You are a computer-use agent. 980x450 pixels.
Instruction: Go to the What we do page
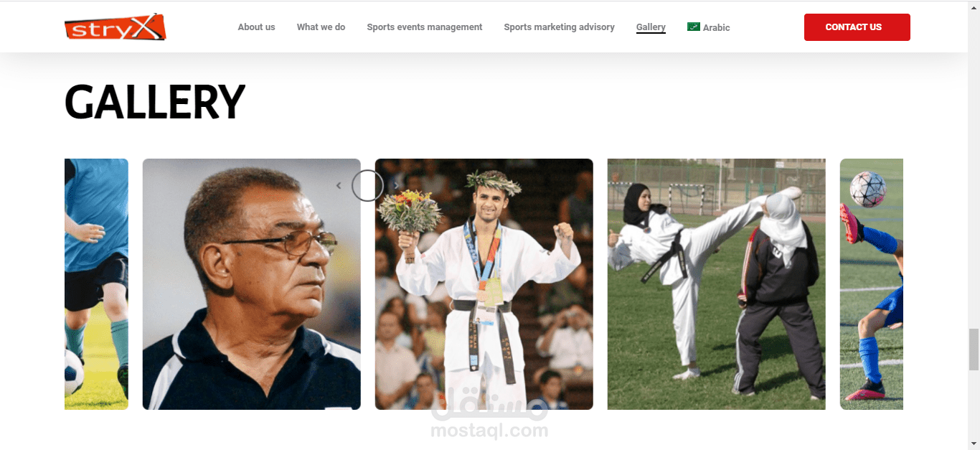tap(321, 27)
